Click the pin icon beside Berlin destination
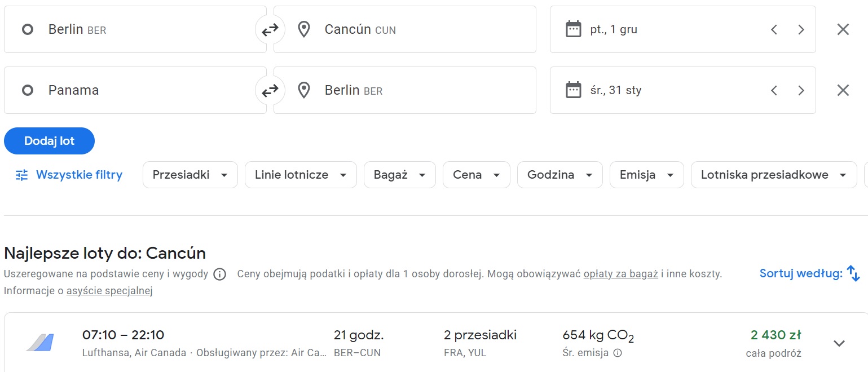 pyautogui.click(x=304, y=90)
